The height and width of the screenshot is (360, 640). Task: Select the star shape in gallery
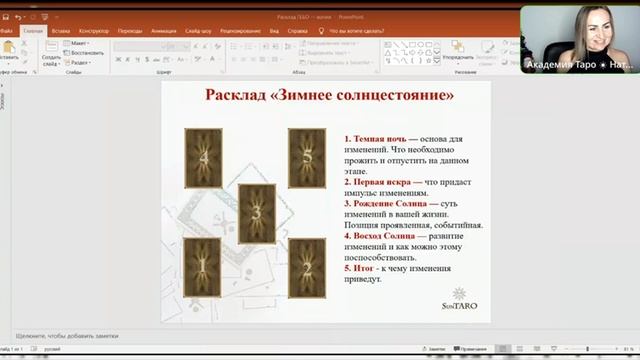tap(429, 61)
